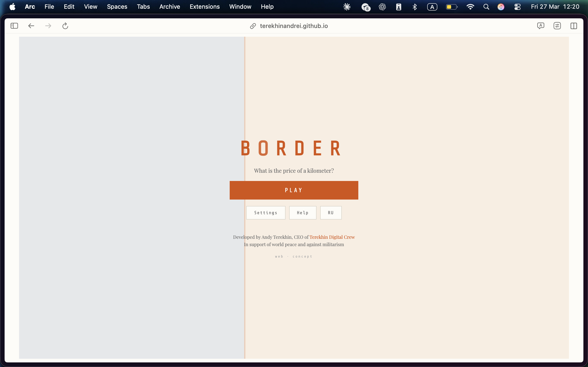Open the Archive menu
This screenshot has height=367, width=588.
(169, 7)
